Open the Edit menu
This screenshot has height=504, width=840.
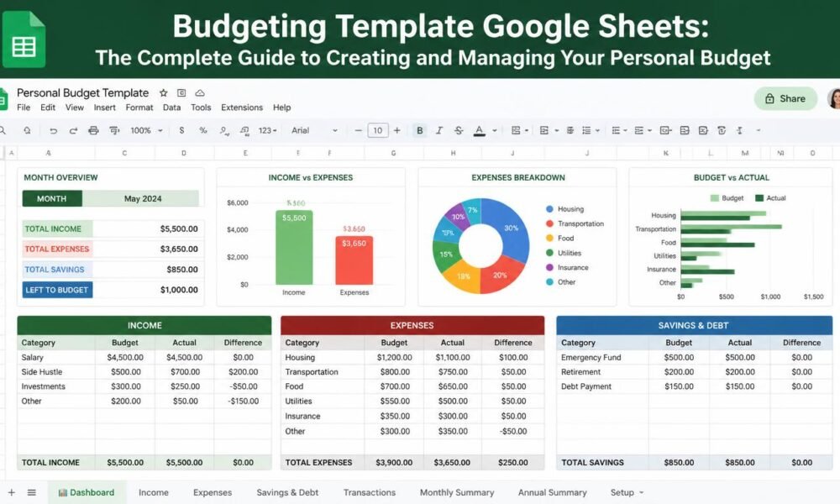tap(48, 108)
